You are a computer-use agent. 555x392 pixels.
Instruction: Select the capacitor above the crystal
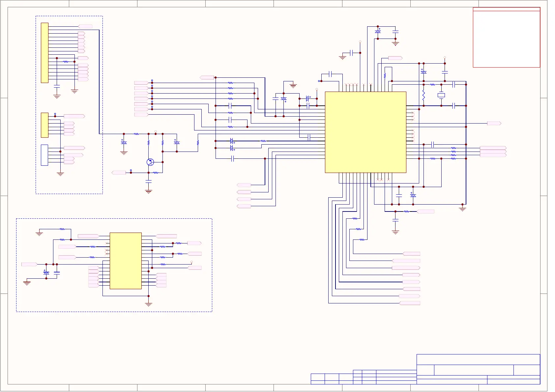(x=454, y=85)
